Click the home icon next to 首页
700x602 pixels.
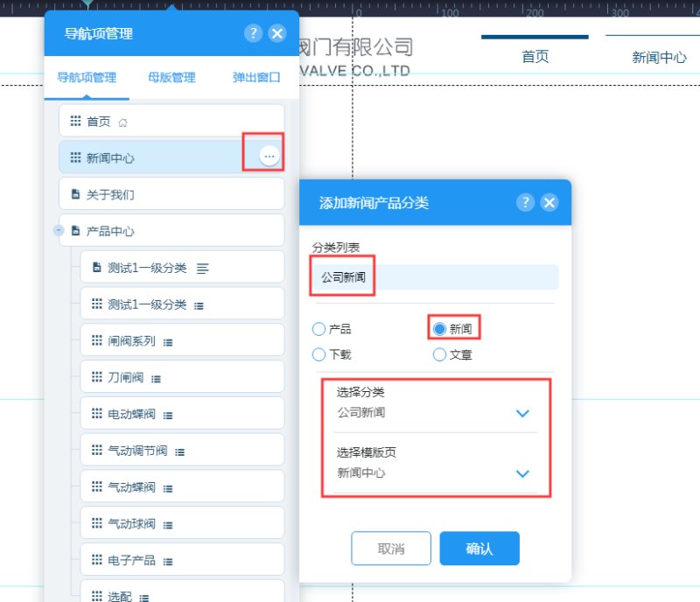pos(122,122)
